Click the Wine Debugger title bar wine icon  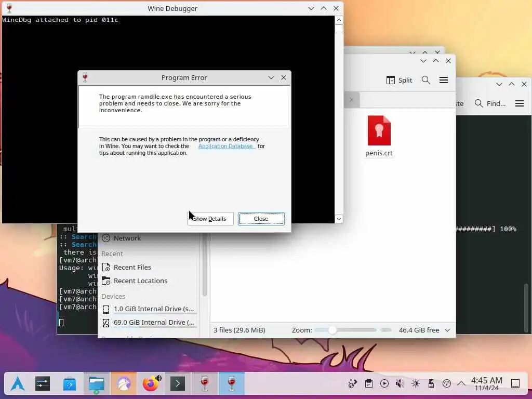[9, 8]
